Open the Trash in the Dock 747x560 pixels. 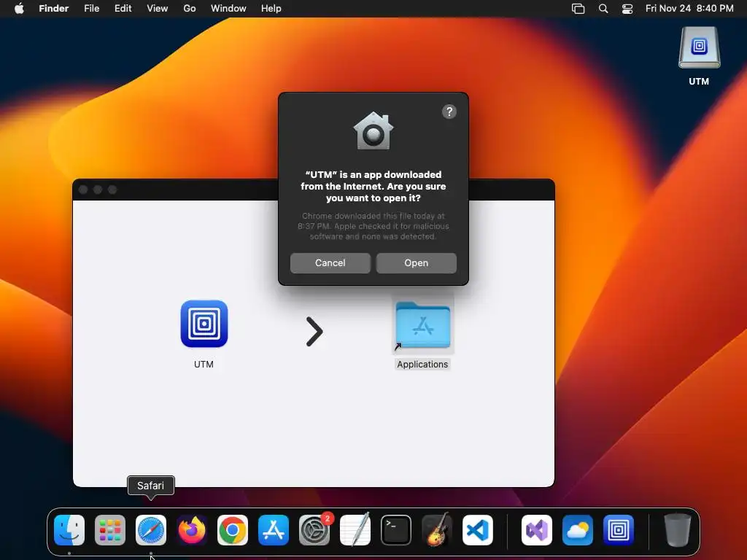[x=678, y=530]
